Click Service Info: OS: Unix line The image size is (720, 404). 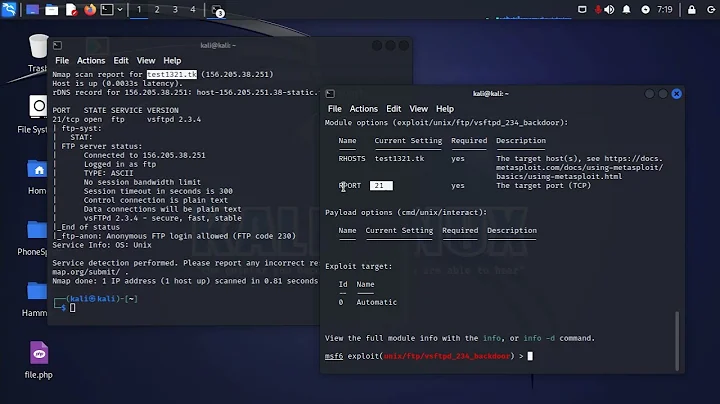click(x=102, y=245)
